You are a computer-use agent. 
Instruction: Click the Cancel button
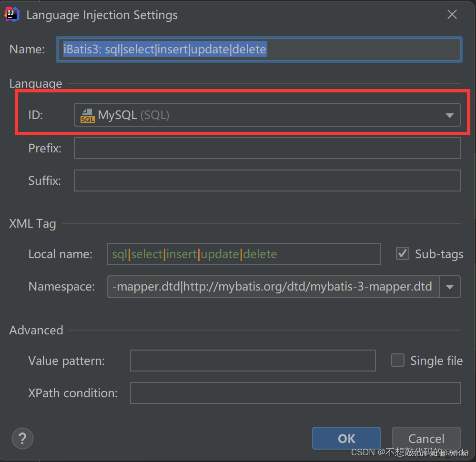point(426,438)
